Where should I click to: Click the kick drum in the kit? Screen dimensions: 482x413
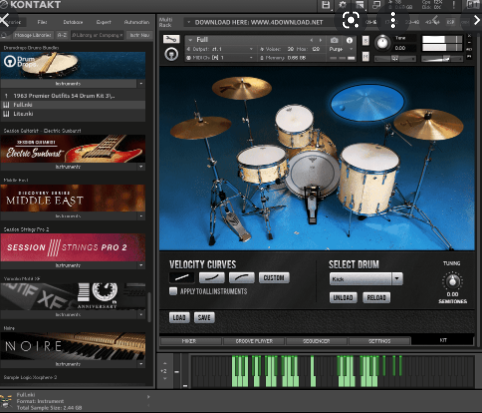click(x=313, y=175)
